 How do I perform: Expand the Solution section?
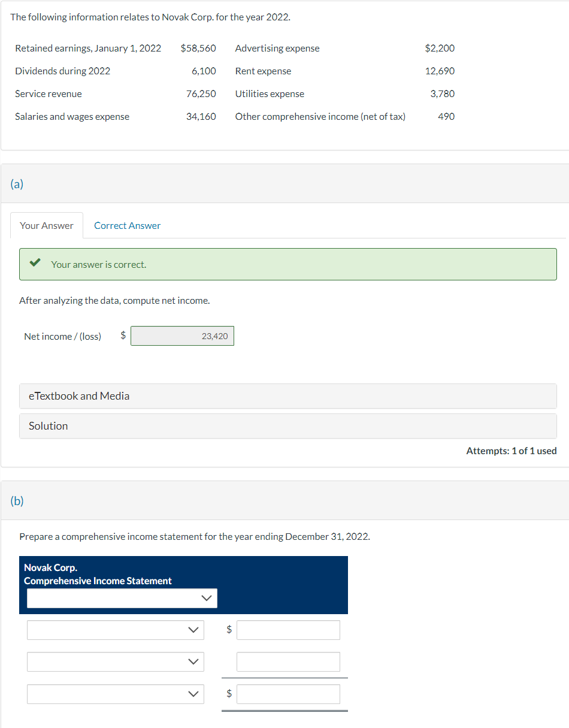coord(287,426)
